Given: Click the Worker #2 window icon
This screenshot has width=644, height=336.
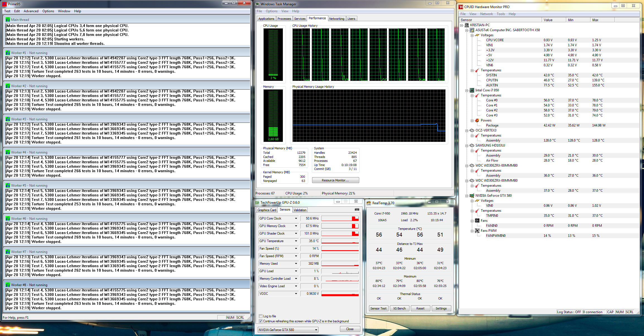Looking at the screenshot, I should 8,86.
